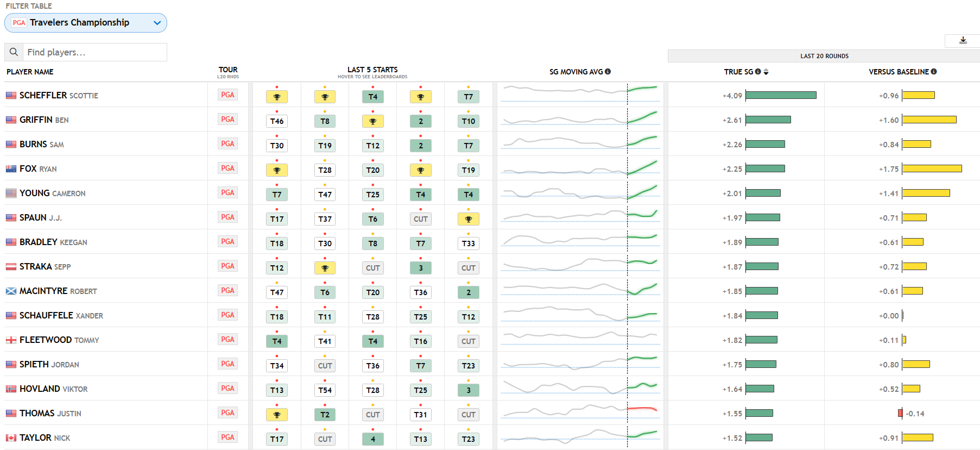The width and height of the screenshot is (980, 450).
Task: Click Thomas's SG moving average sparkline
Action: (580, 412)
